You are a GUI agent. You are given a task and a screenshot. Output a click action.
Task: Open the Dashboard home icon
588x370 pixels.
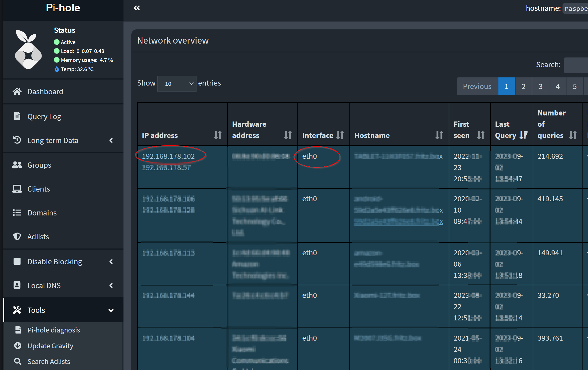click(x=17, y=92)
